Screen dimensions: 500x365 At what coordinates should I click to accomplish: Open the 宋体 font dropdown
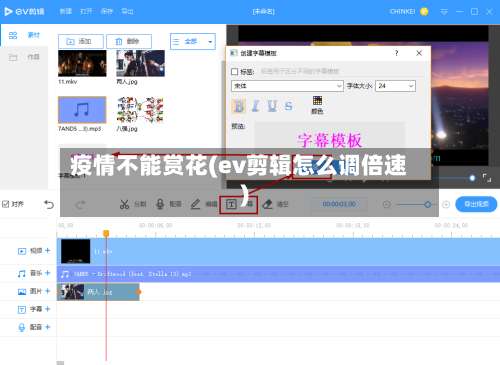pos(287,86)
